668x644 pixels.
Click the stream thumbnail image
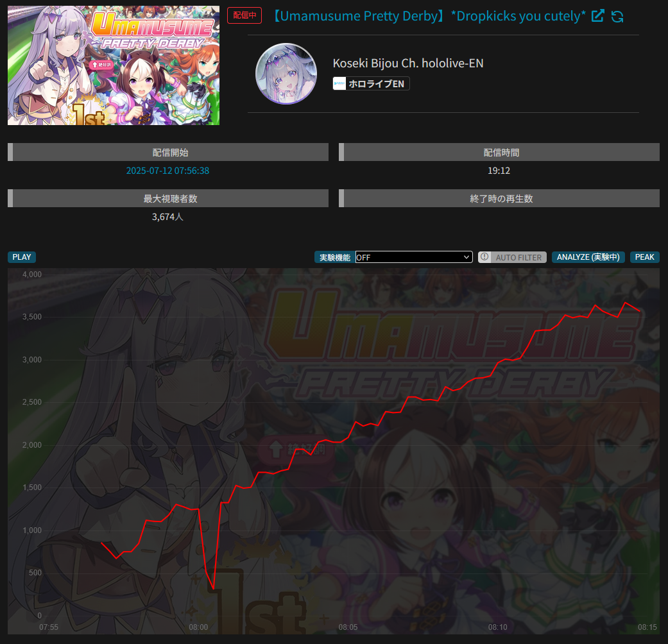click(x=114, y=65)
